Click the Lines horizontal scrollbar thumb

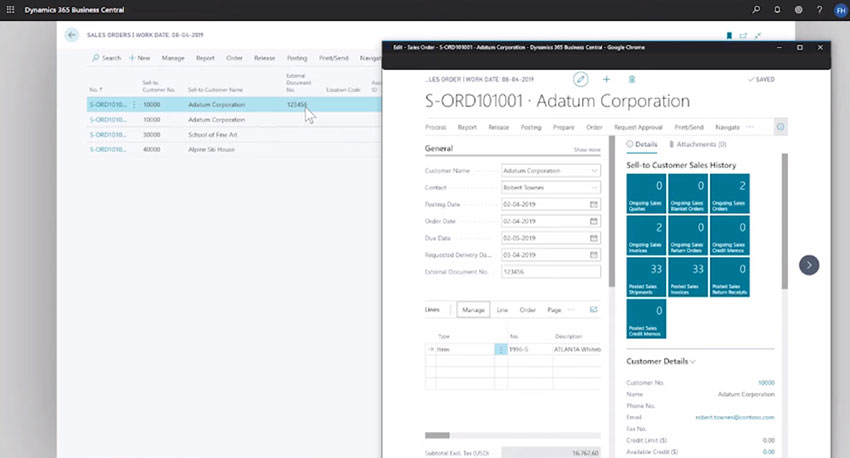pyautogui.click(x=437, y=435)
